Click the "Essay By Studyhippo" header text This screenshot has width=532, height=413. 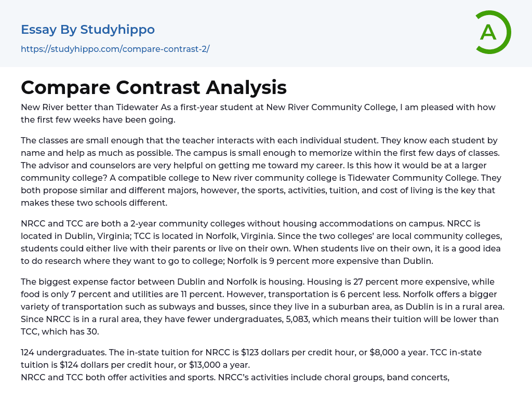(88, 30)
